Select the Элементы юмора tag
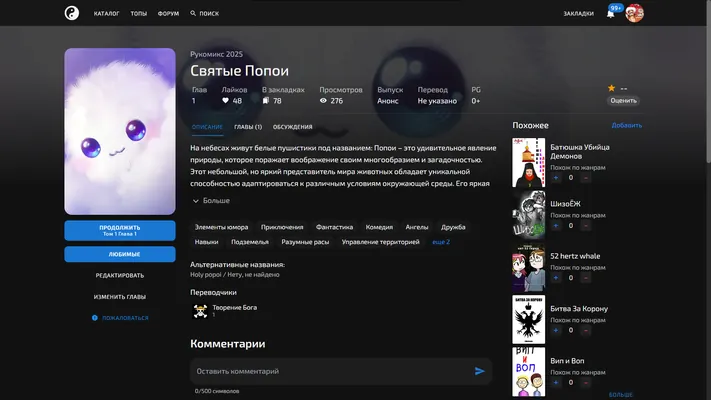 point(221,227)
